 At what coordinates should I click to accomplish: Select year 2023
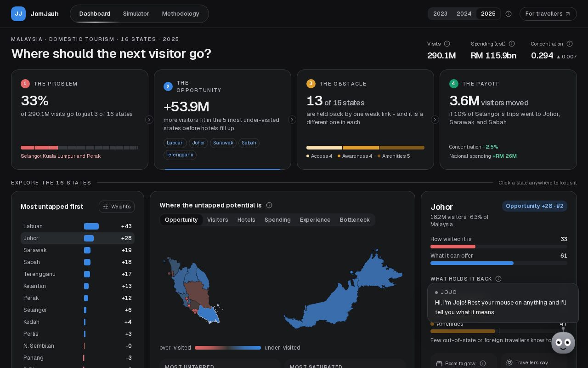click(440, 14)
